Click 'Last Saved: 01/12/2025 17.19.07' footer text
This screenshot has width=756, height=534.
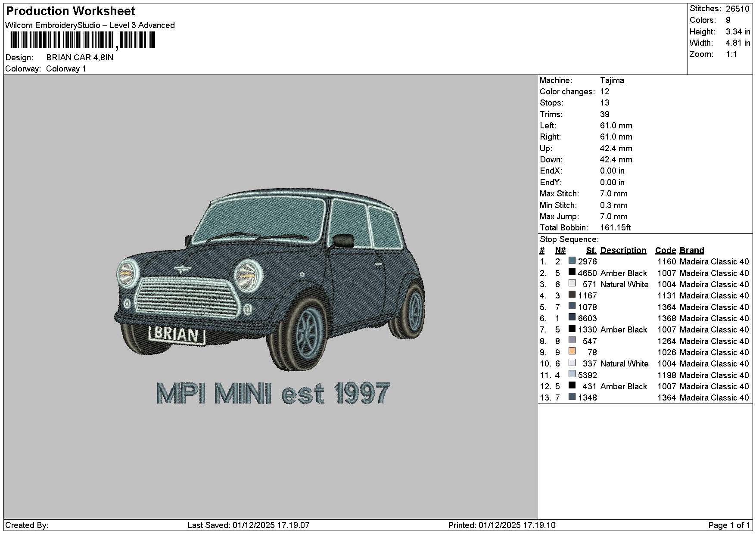coord(249,525)
